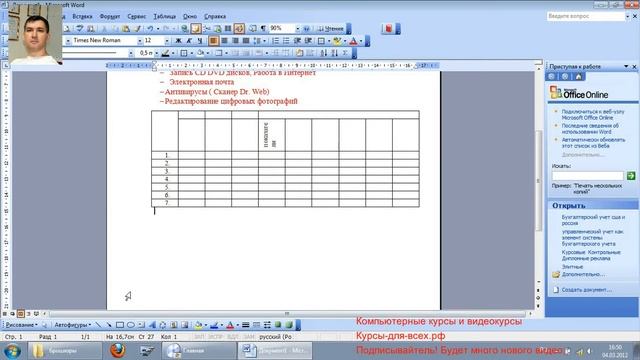Click the Insert Table icon
The height and width of the screenshot is (360, 640).
(207, 29)
